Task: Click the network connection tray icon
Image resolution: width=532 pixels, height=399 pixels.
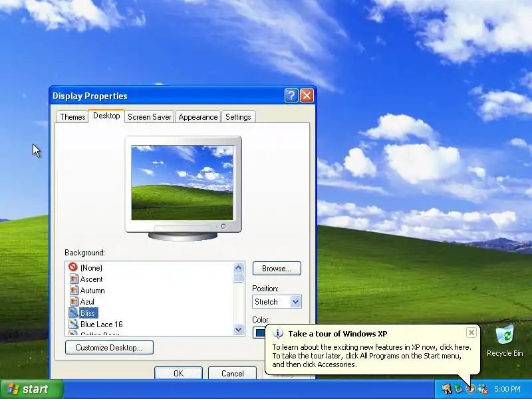Action: pyautogui.click(x=483, y=389)
